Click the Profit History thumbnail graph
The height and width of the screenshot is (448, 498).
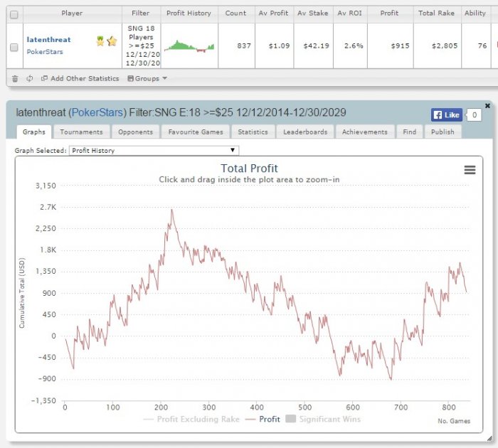coord(189,46)
